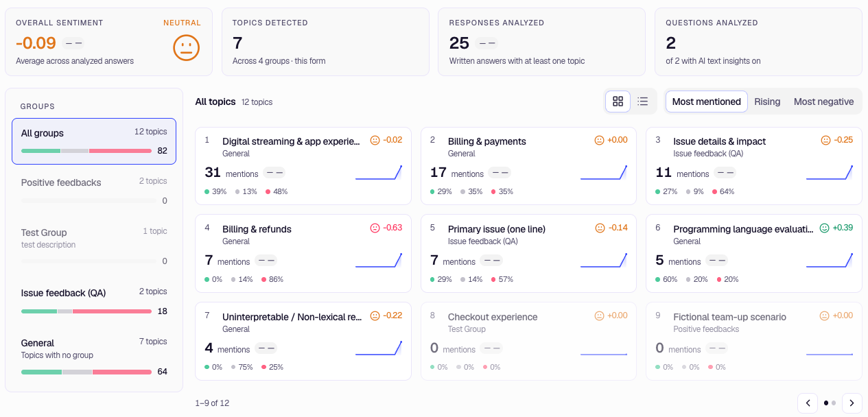Click the pagination dots indicator
868x417 pixels.
[x=830, y=403]
